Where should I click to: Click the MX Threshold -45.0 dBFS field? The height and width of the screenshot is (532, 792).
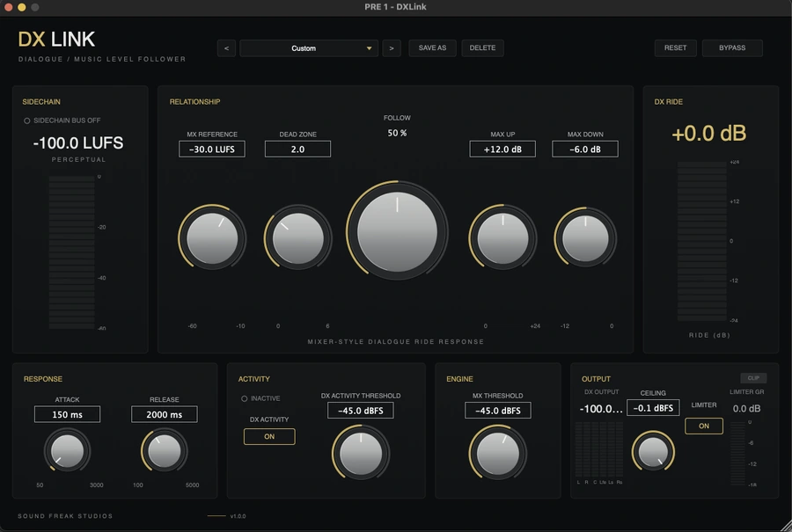(498, 411)
